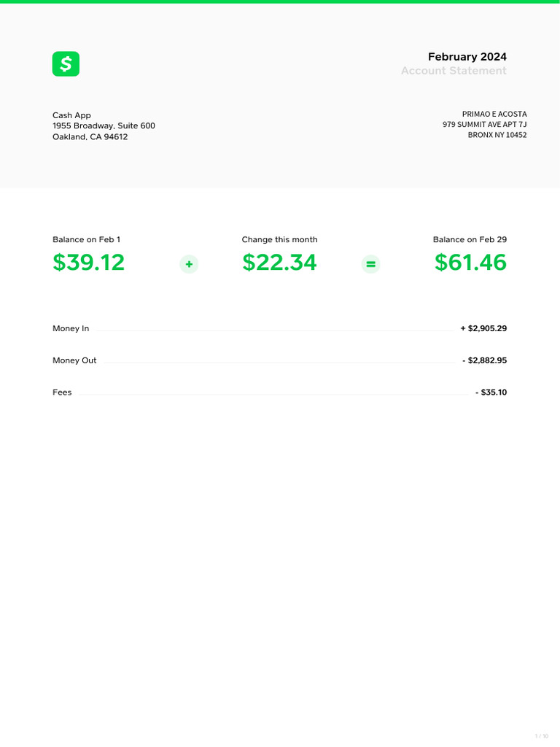Click the plus sign circle icon
The width and height of the screenshot is (560, 747).
coord(189,264)
